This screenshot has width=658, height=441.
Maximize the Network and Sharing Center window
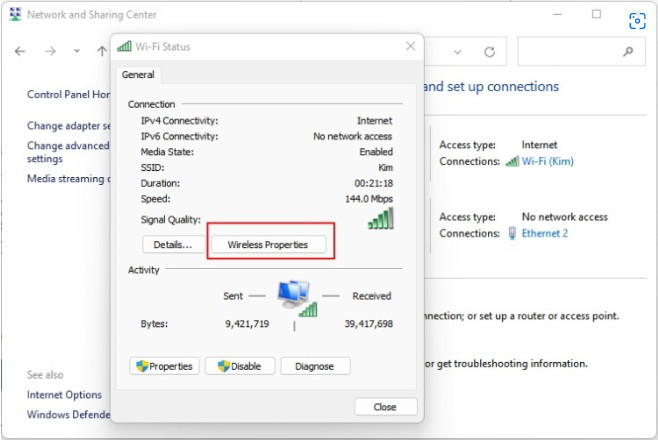click(596, 14)
